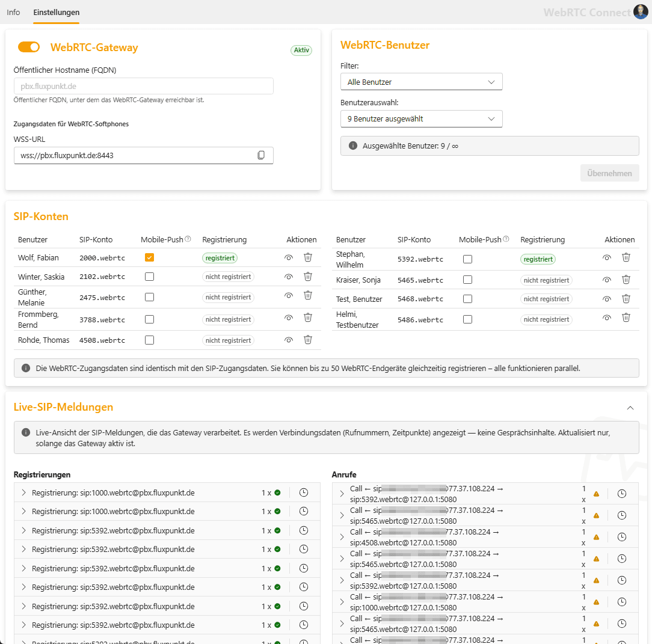The image size is (652, 644).
Task: Show credentials eye icon for Helmi, Testbenutzer
Action: tap(607, 318)
